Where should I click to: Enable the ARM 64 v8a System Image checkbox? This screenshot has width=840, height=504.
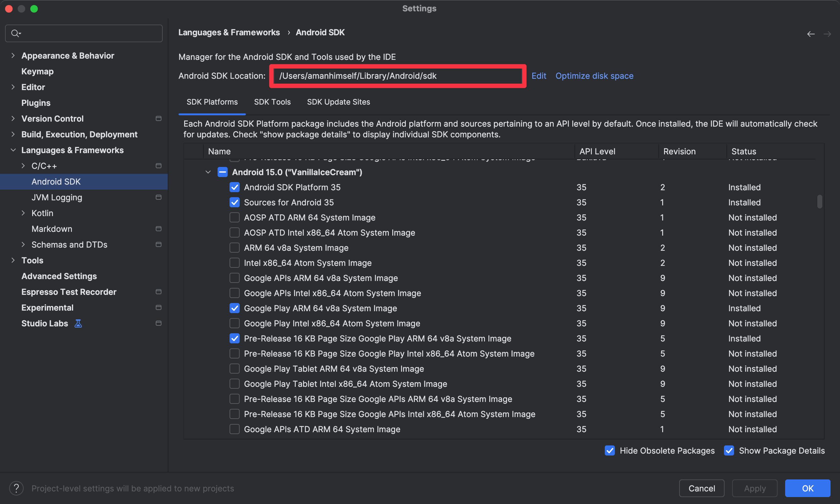tap(234, 248)
